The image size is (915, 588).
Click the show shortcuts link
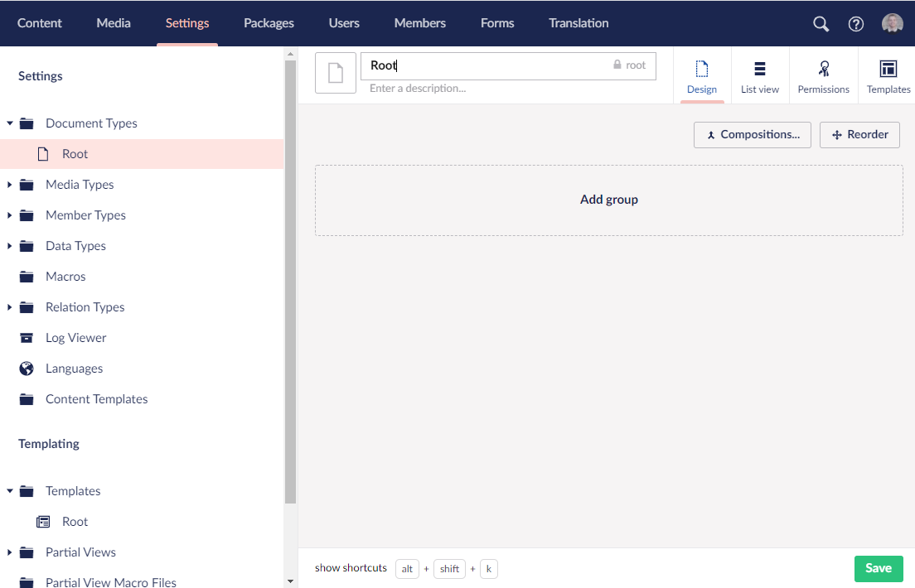click(351, 568)
